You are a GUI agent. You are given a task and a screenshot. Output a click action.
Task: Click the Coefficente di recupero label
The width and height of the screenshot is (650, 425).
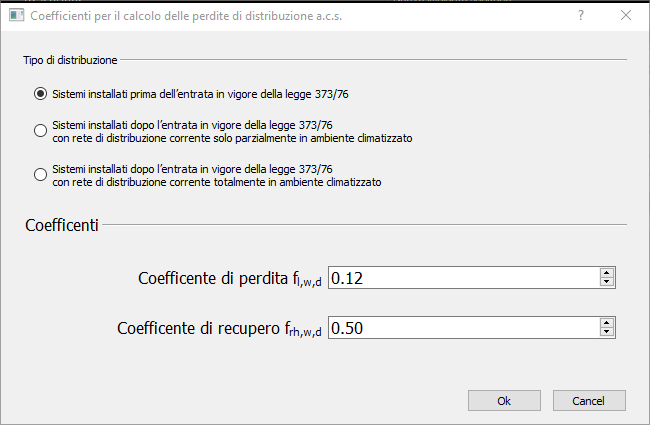(x=220, y=327)
